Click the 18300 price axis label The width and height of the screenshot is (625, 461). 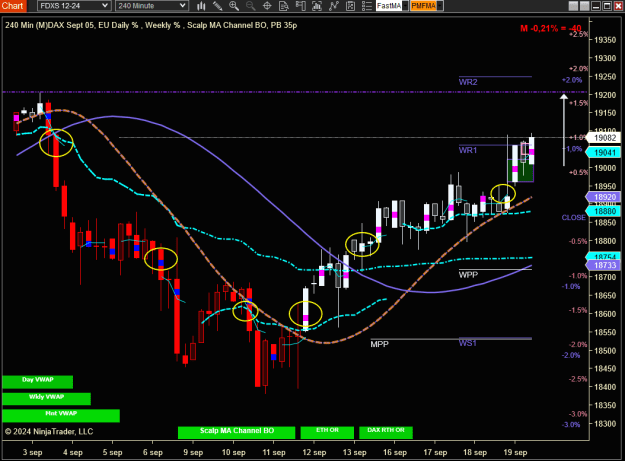[605, 424]
